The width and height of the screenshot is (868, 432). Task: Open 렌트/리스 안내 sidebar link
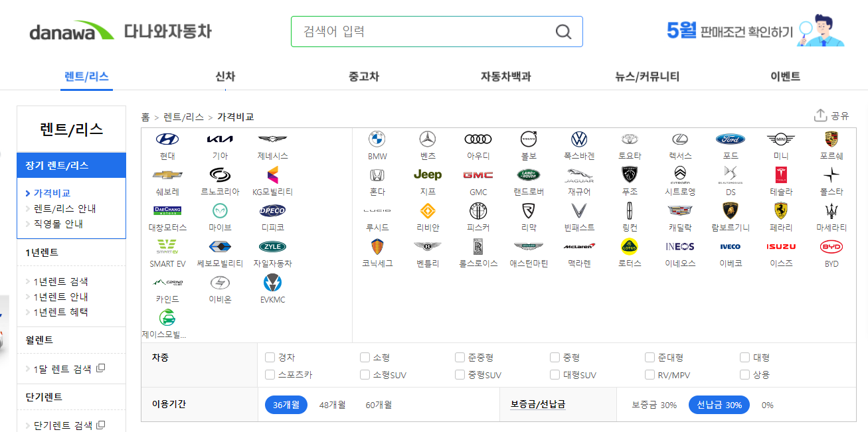tap(65, 208)
